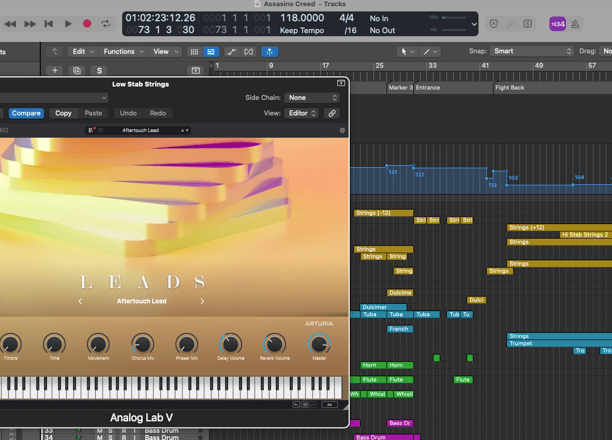
Task: Record-enable track 33 Bass Drum with R
Action: [124, 430]
